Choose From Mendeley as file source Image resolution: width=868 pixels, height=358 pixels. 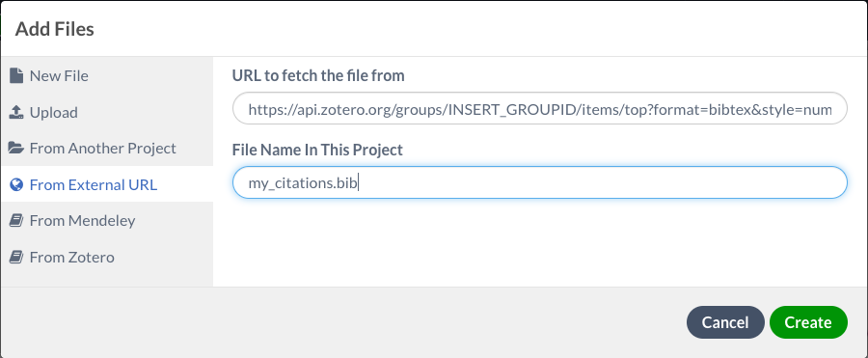[83, 221]
